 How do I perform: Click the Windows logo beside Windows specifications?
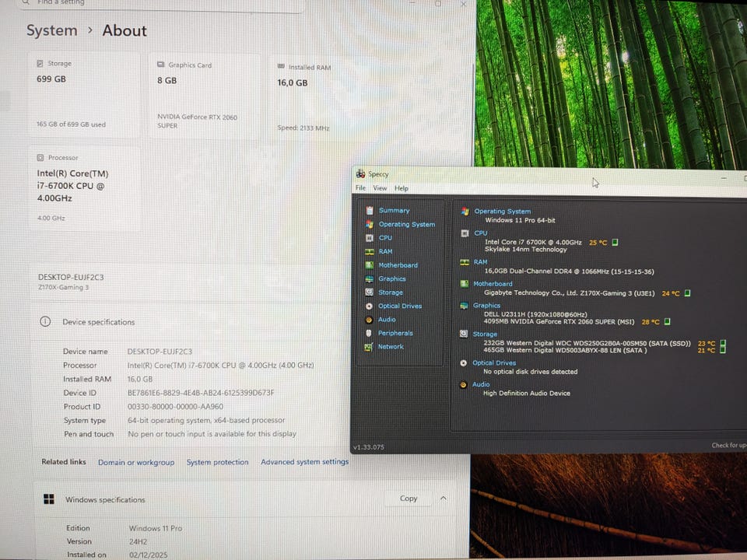pos(48,499)
